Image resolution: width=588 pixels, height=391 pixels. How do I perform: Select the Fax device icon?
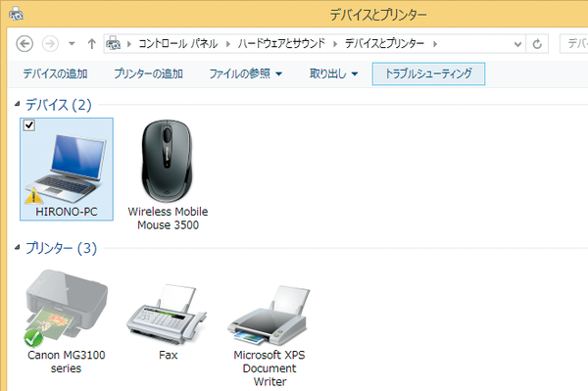coord(167,315)
